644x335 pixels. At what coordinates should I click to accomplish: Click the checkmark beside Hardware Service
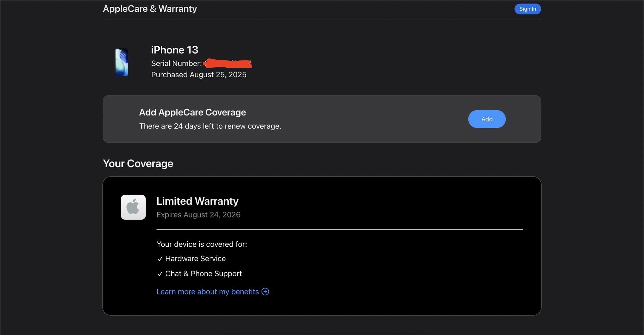coord(160,259)
